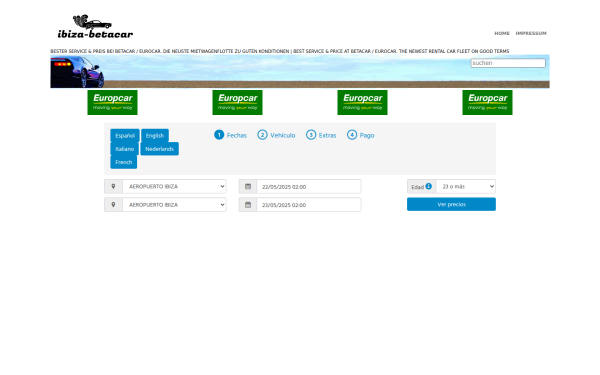
Task: Go to step 4 Pago
Action: 360,135
